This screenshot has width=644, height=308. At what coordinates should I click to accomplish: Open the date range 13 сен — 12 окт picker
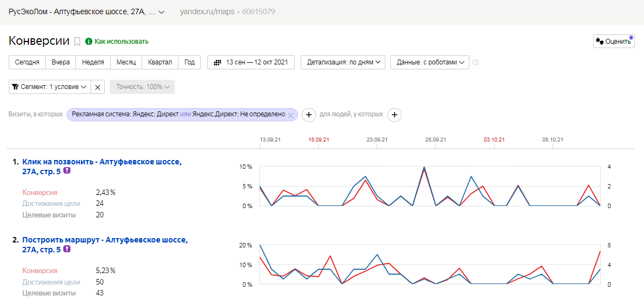coord(251,62)
